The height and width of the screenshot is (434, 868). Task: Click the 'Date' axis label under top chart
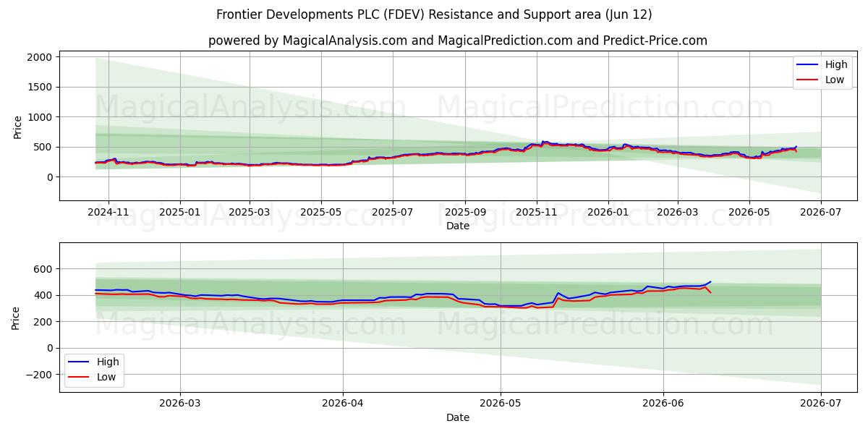coord(458,226)
